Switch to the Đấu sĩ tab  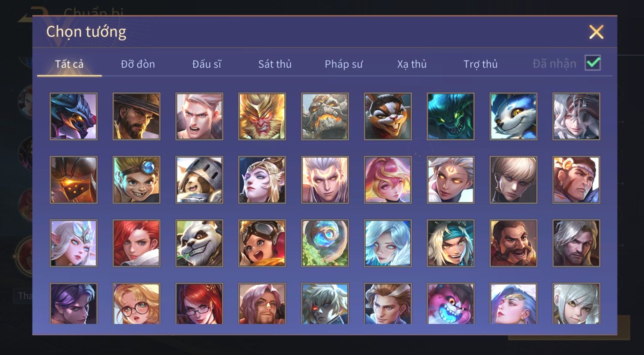207,64
